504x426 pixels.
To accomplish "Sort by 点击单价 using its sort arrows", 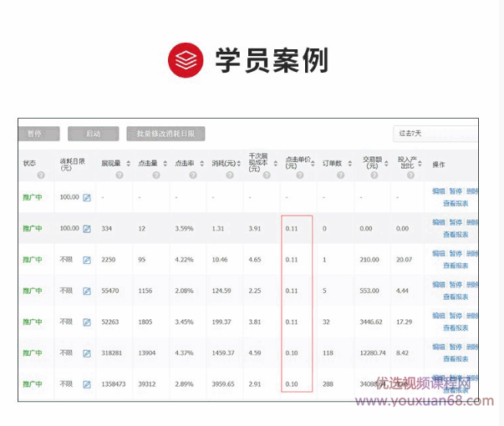I will coord(313,164).
